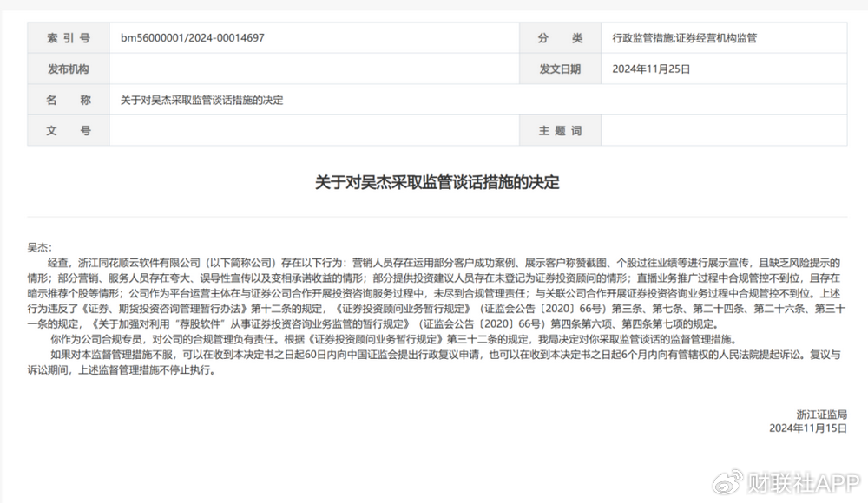The image size is (868, 503).
Task: Click the salutation 吴杰: above the body text
Action: tap(40, 248)
